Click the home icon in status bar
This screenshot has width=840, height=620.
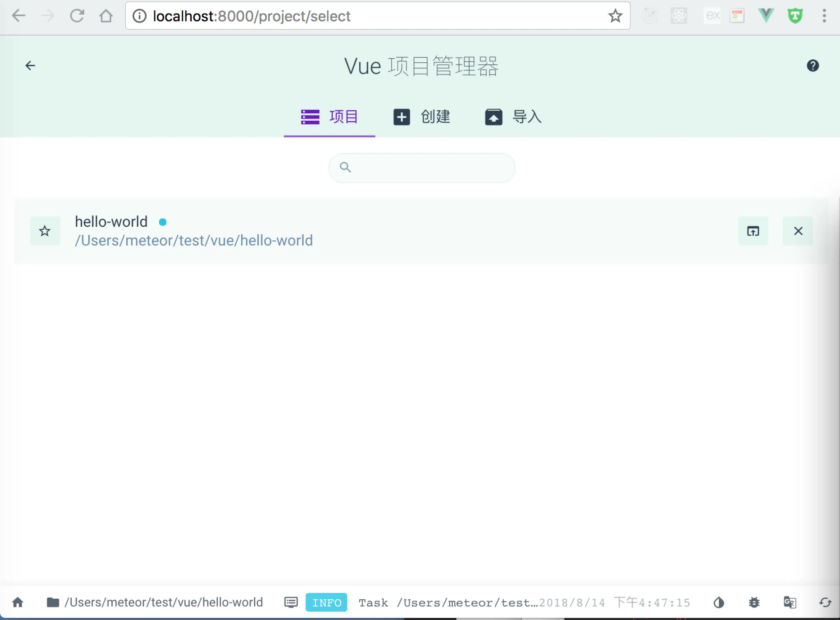coord(17,602)
